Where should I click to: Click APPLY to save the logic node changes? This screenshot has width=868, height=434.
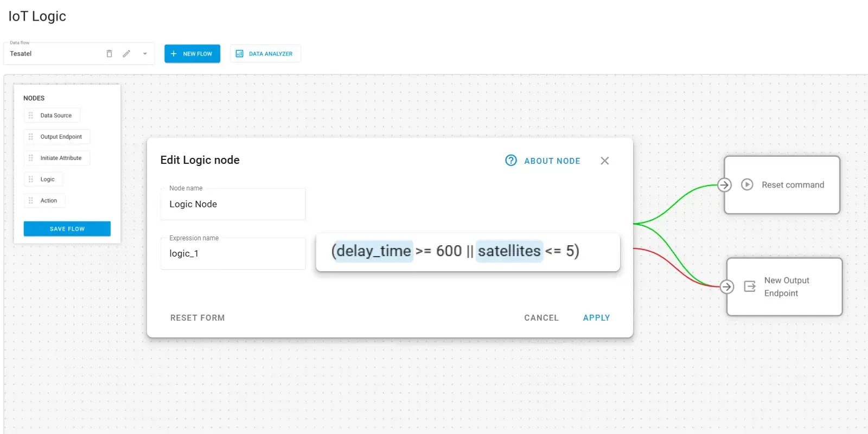[x=596, y=317]
